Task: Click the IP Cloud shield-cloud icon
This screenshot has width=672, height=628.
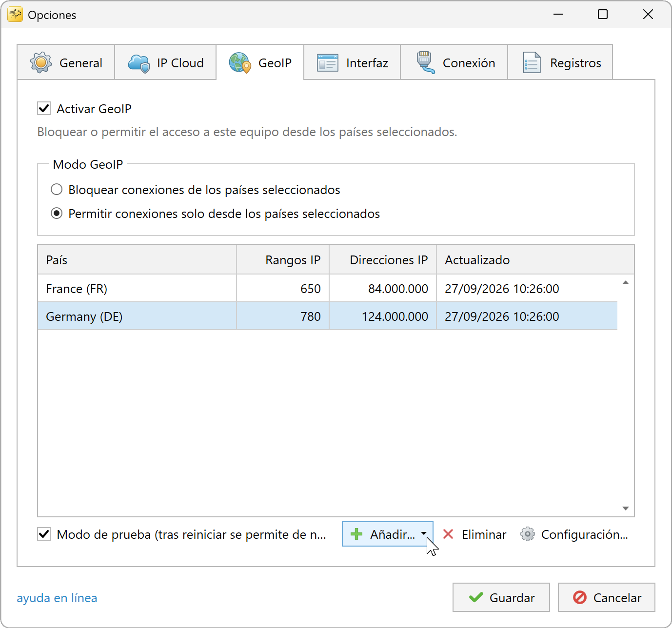Action: coord(138,63)
